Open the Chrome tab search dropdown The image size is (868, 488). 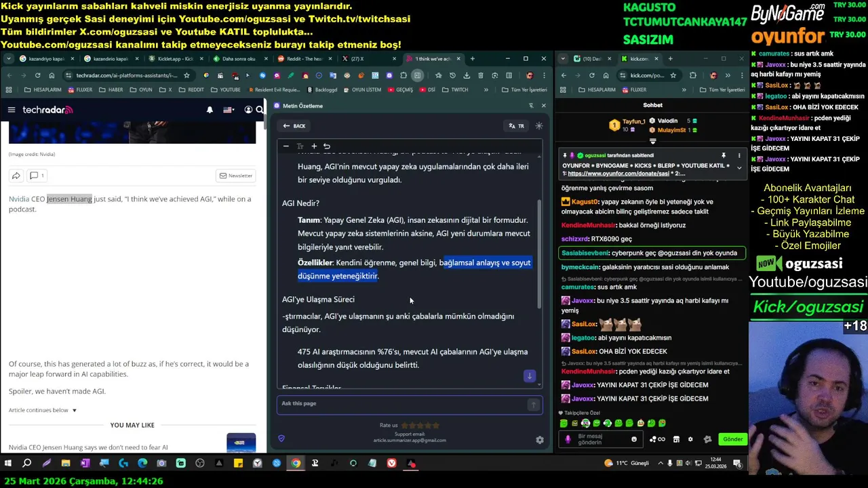click(x=8, y=59)
